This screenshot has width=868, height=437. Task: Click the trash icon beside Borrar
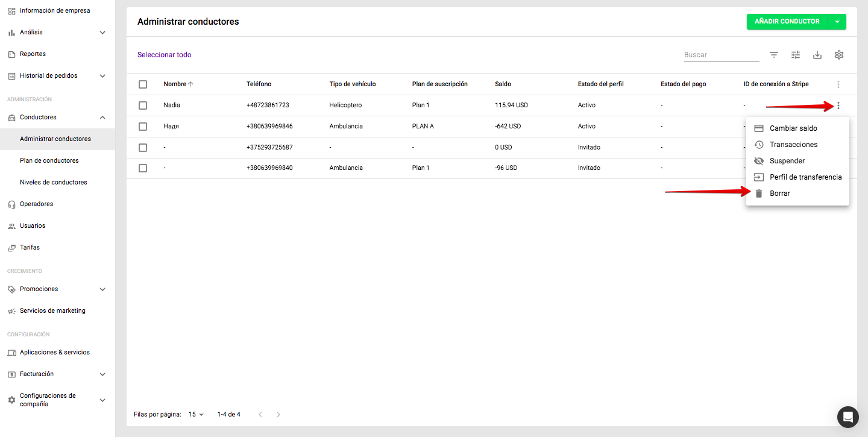tap(759, 193)
